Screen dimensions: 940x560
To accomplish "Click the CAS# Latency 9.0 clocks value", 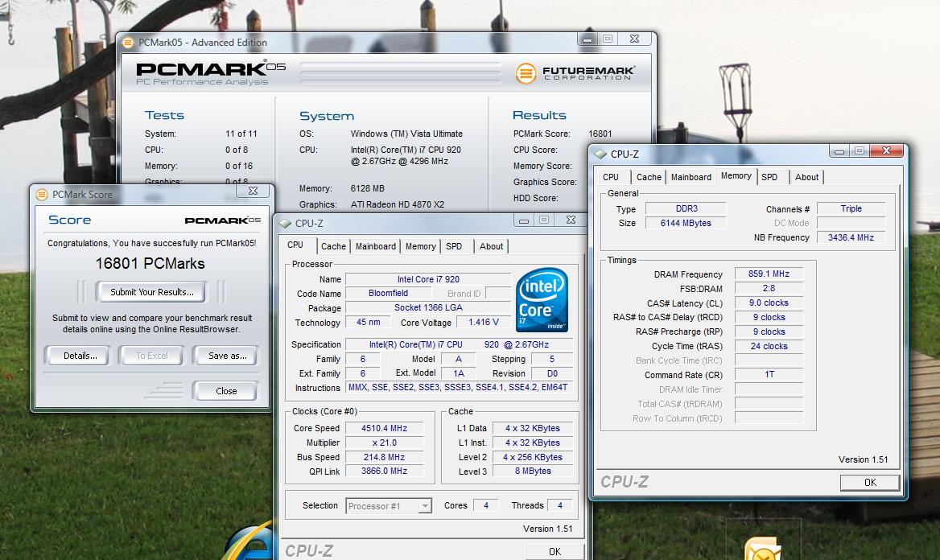I will point(769,303).
